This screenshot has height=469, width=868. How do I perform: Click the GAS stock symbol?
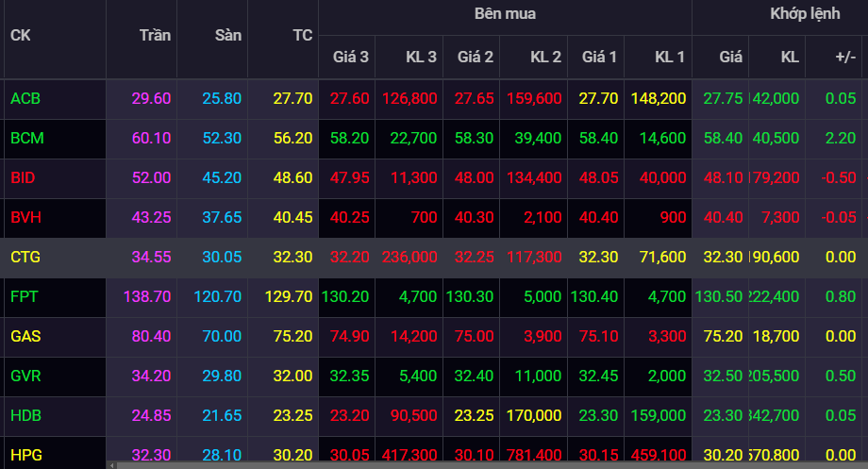(25, 336)
